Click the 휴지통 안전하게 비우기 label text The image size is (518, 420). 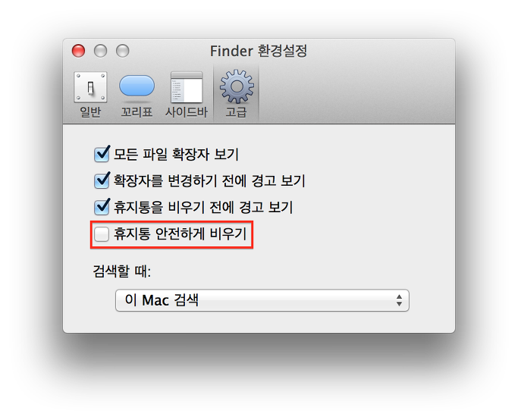pyautogui.click(x=181, y=234)
